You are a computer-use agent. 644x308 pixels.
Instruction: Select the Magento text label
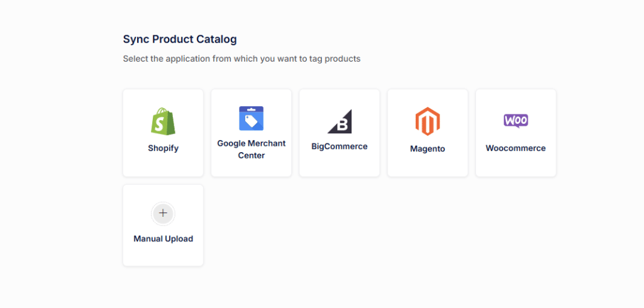click(x=428, y=149)
